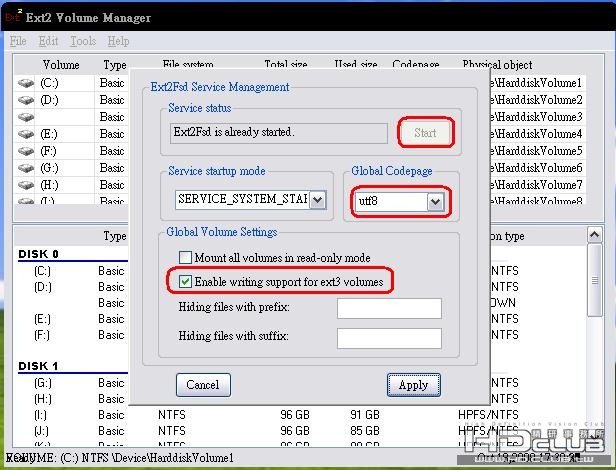Click the Volume column header
Screen dimensions: 616x470
click(x=61, y=65)
